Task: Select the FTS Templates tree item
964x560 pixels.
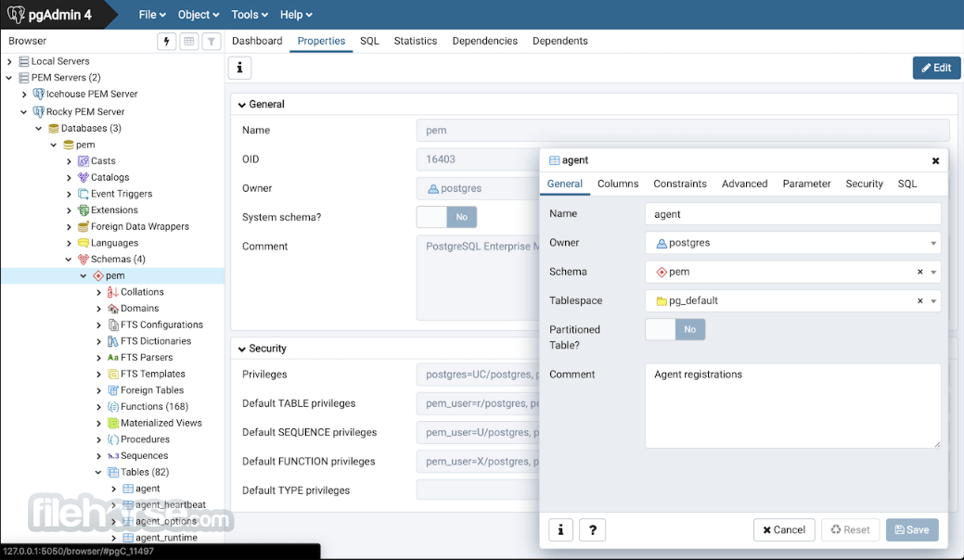Action: coord(152,374)
